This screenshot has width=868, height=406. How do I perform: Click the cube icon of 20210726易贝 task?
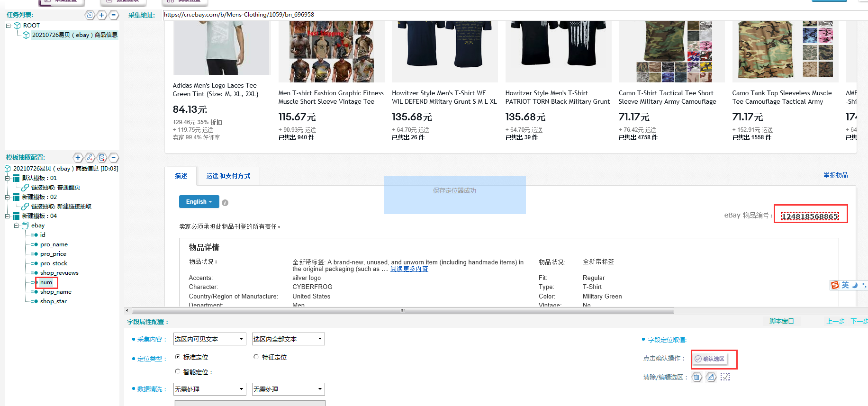coord(26,35)
